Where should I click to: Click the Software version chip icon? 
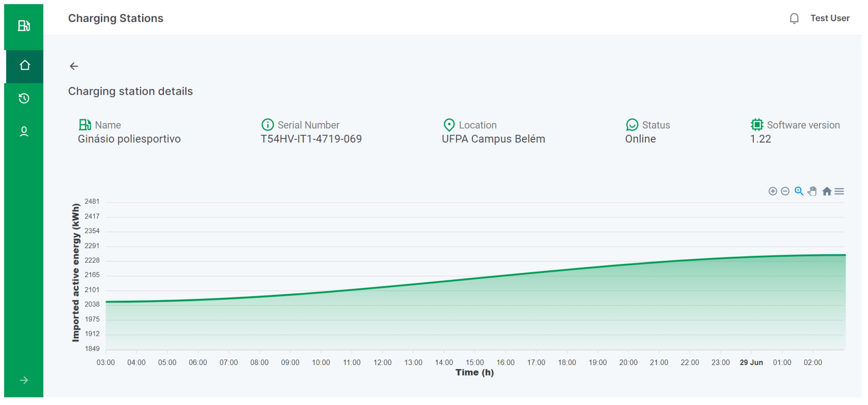[757, 125]
